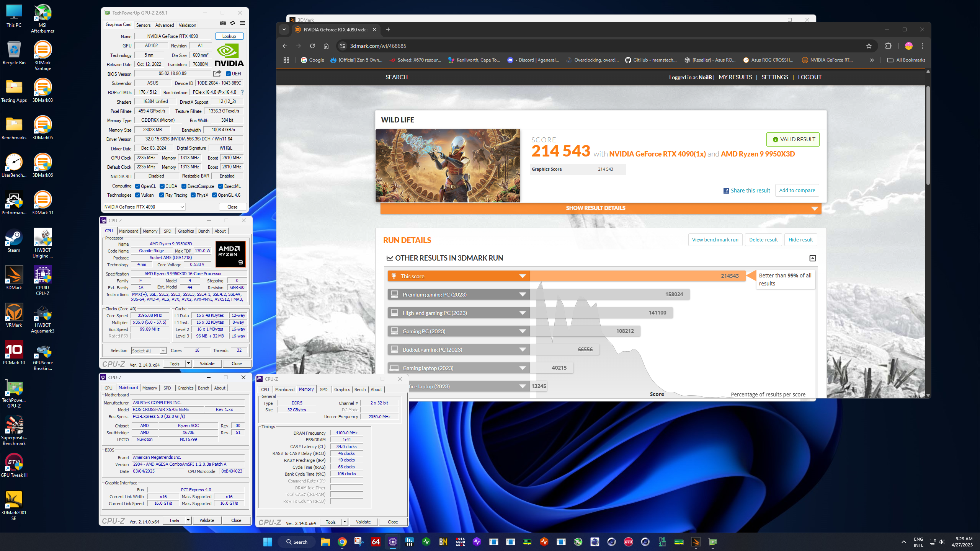
Task: Open Chrome from the taskbar
Action: [342, 542]
